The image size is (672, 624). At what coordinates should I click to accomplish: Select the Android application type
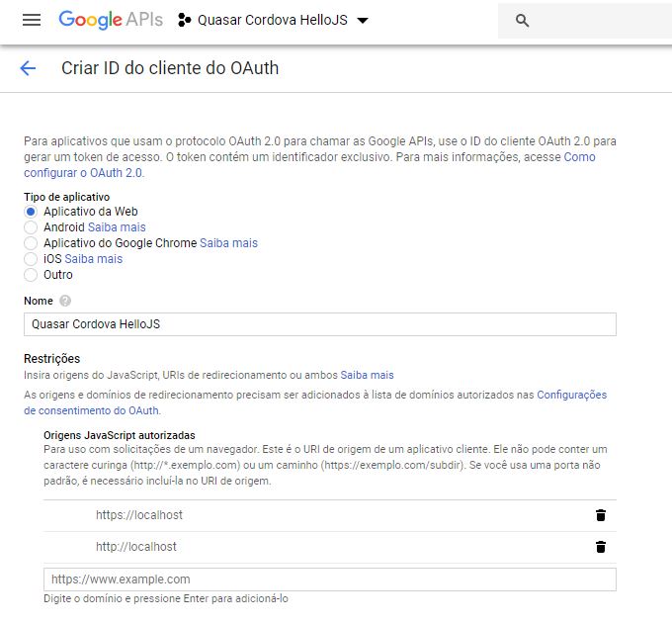tap(32, 227)
